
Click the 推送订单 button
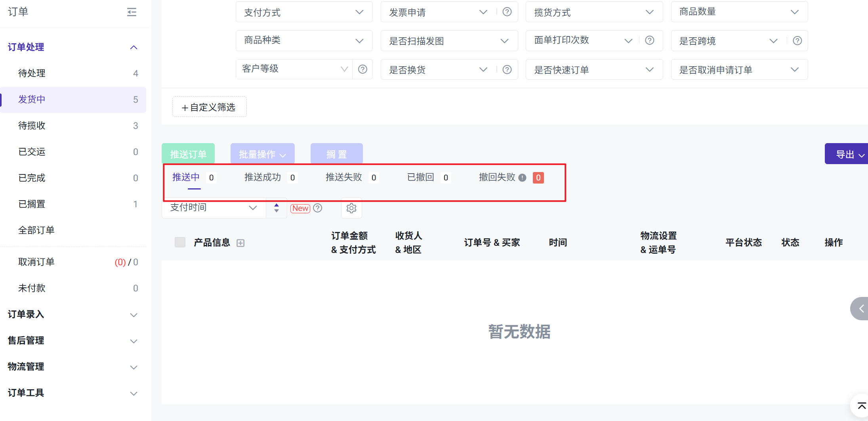[x=188, y=154]
